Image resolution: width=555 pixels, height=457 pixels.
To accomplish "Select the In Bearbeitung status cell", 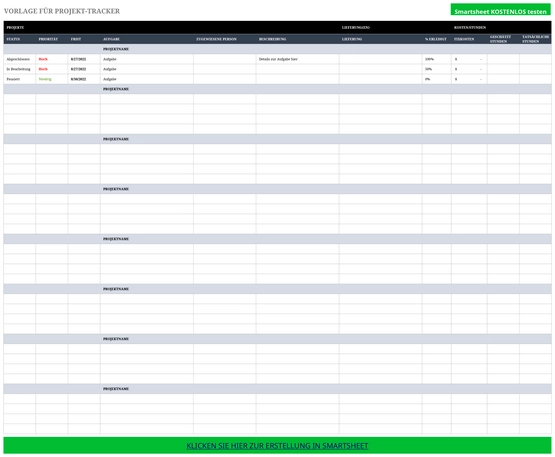I will (19, 69).
